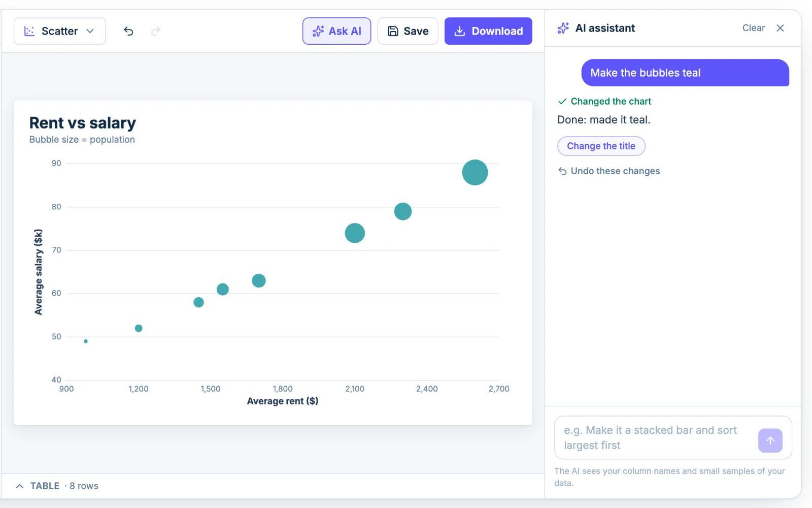Click the 'Make the bubbles teal' message
The height and width of the screenshot is (508, 812).
pos(685,73)
